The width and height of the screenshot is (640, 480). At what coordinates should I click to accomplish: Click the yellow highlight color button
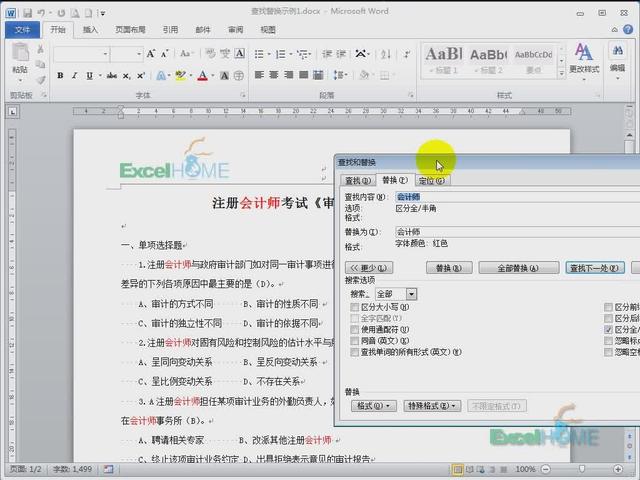pos(180,76)
